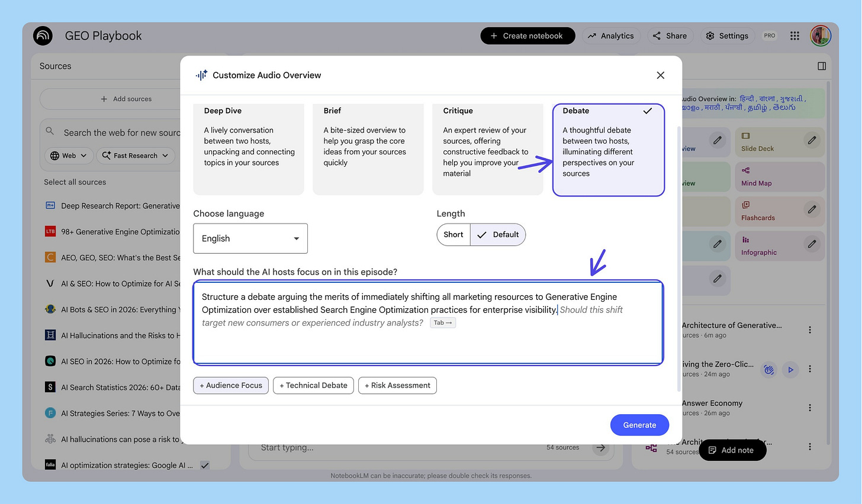
Task: Click the edit pencil beside Flashcards
Action: pos(812,209)
